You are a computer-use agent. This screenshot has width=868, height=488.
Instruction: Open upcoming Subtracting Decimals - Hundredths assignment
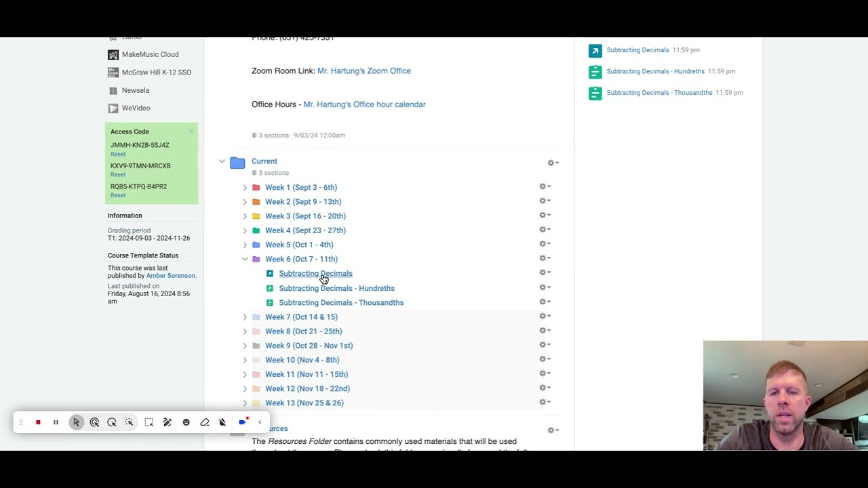[x=655, y=71]
